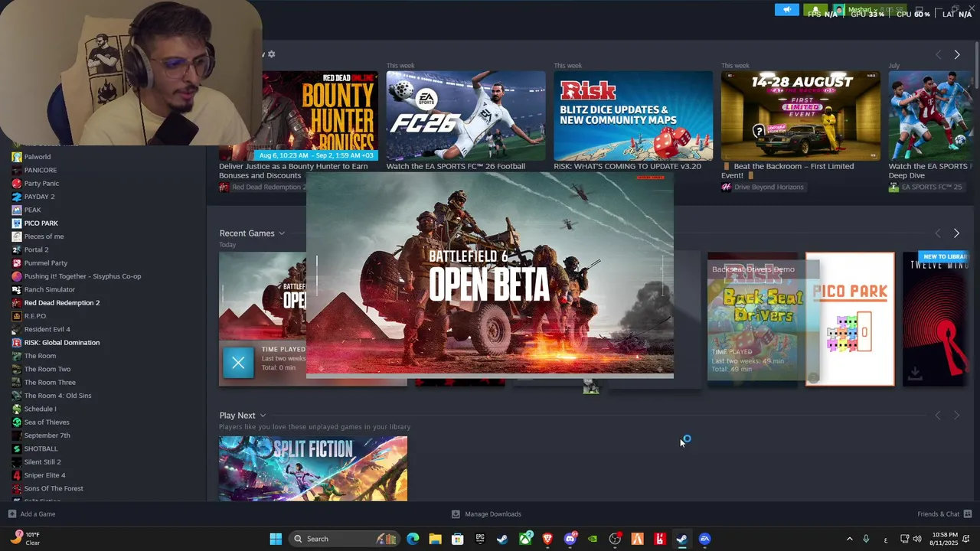980x551 pixels.
Task: Open the Drive Beyond Horizons link
Action: pos(762,187)
